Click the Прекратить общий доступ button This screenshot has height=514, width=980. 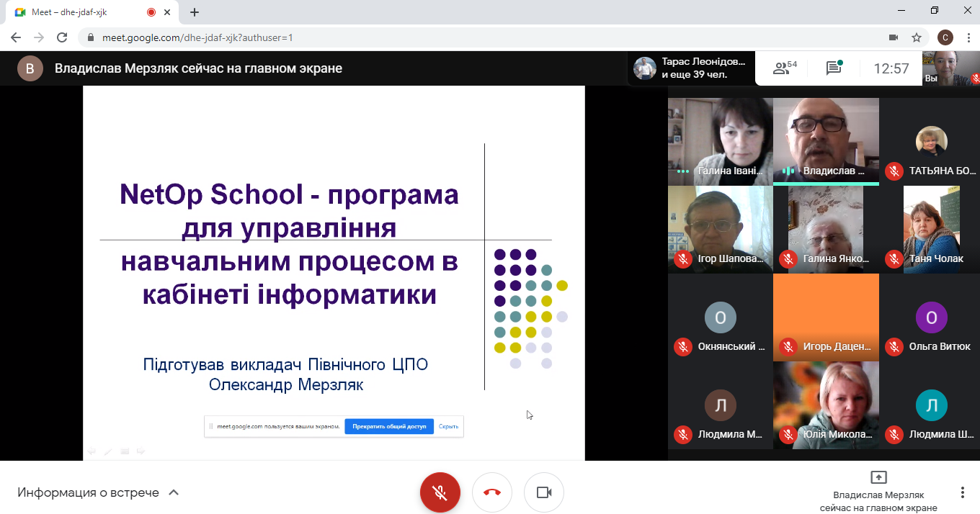click(388, 426)
